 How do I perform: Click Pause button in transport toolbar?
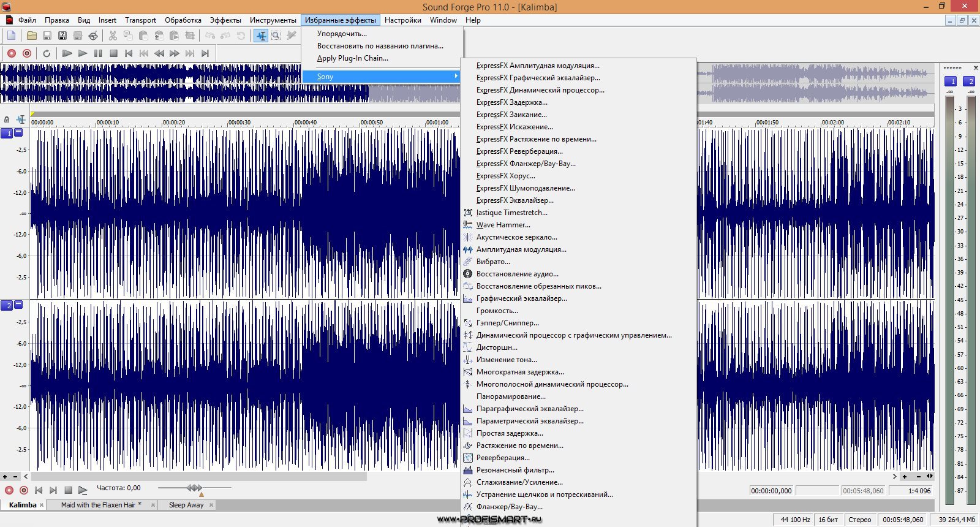pos(98,53)
